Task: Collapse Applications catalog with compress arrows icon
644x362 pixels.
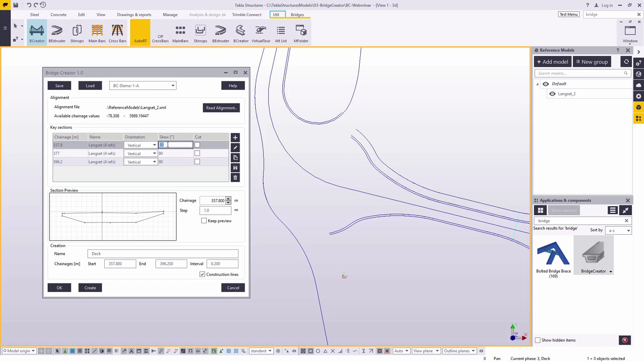Action: pyautogui.click(x=625, y=210)
